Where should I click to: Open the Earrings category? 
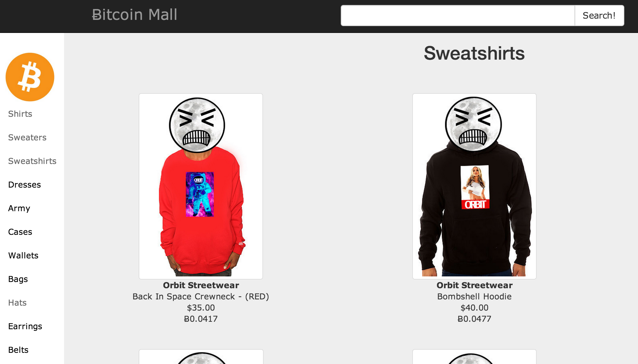(25, 326)
